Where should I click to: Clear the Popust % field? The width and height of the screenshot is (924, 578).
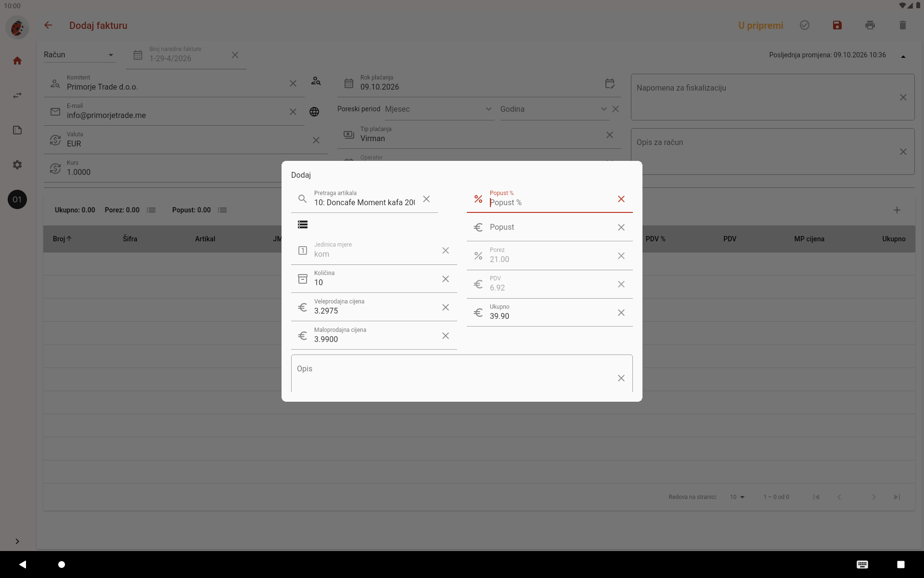coord(621,199)
